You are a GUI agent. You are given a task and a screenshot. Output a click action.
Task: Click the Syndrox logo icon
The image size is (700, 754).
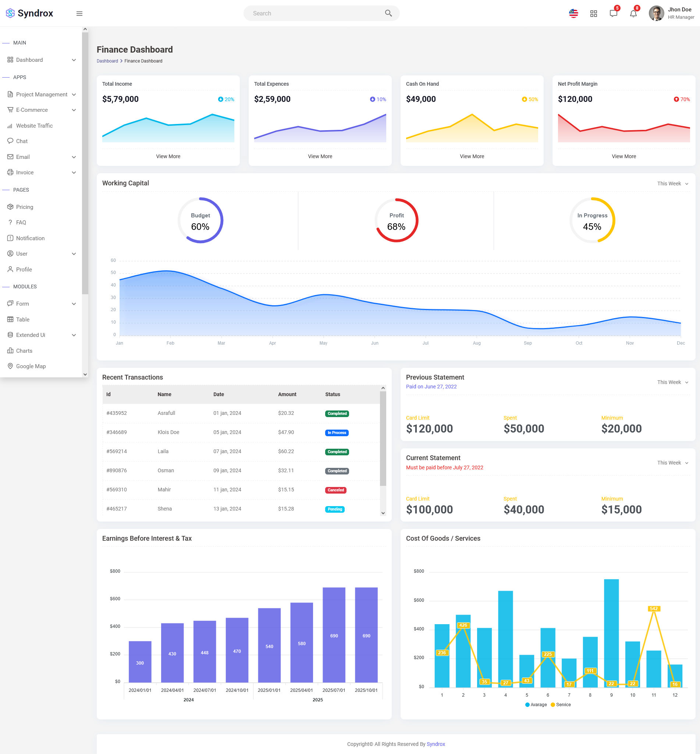point(10,13)
